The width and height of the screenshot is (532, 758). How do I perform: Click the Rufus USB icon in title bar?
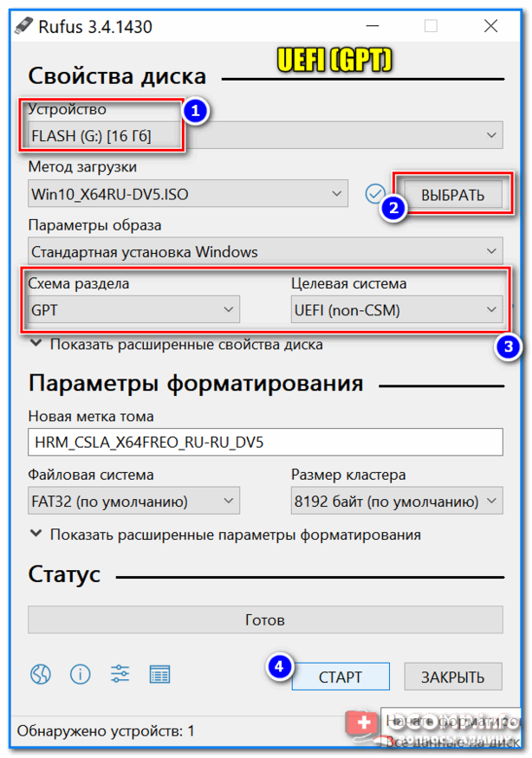pyautogui.click(x=23, y=26)
